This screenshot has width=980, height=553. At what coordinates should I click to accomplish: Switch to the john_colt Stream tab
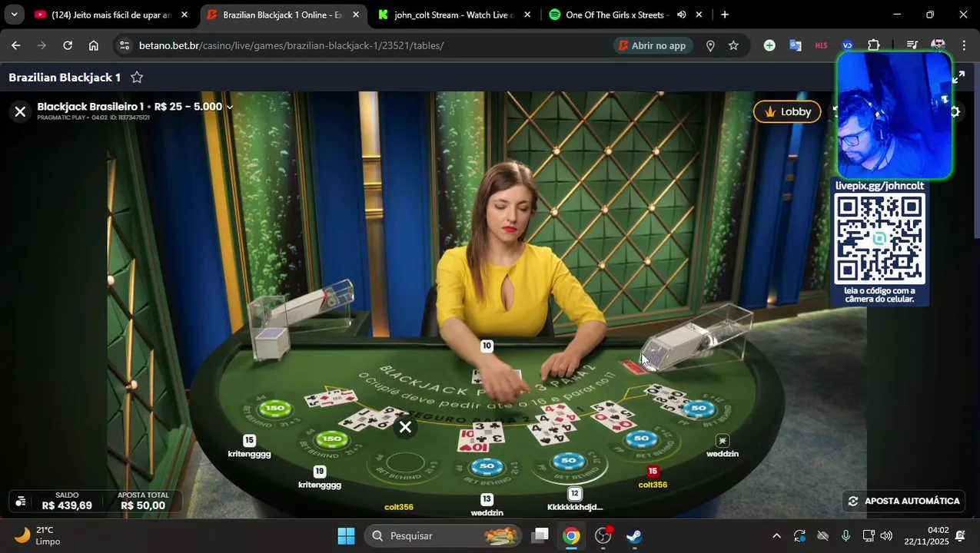pos(453,15)
